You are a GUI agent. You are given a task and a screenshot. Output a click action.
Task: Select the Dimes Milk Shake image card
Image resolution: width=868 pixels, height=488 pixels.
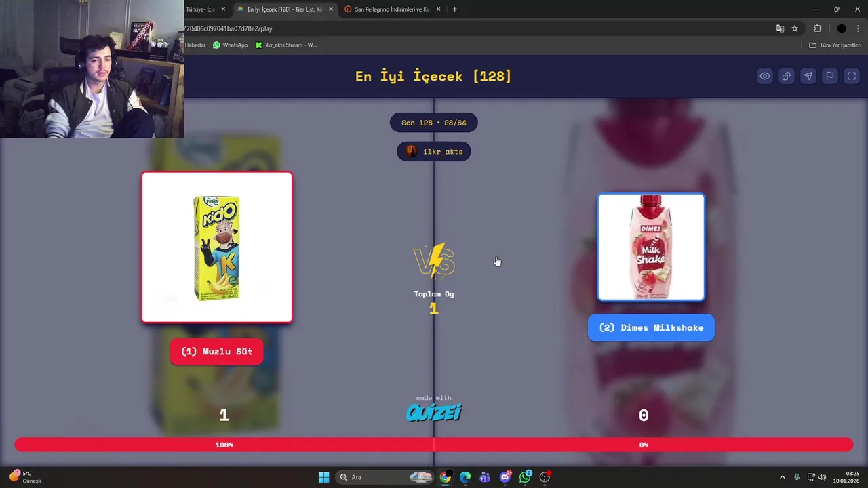(651, 247)
